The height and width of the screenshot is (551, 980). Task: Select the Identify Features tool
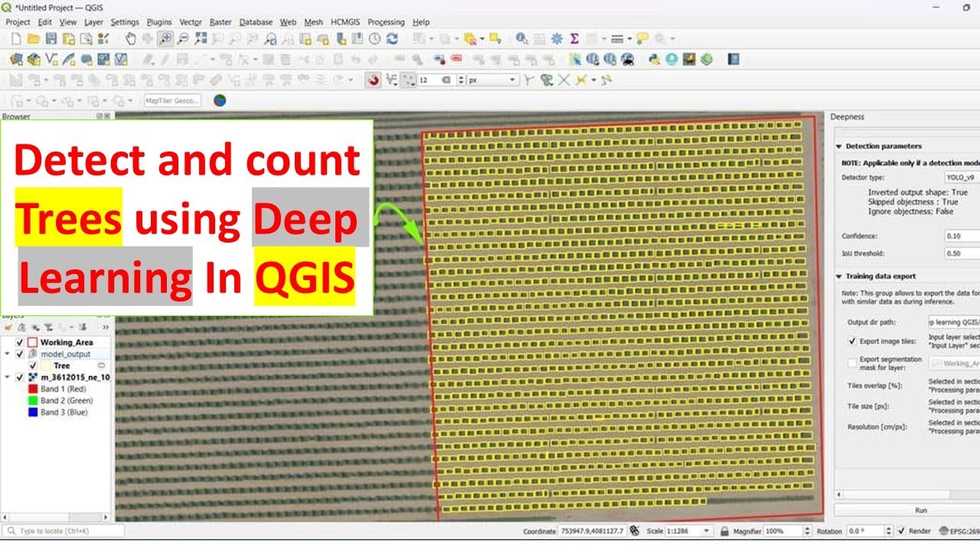522,38
